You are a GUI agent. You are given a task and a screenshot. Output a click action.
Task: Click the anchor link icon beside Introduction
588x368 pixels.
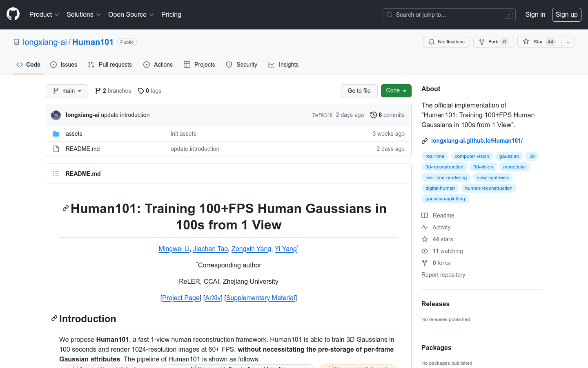pos(54,318)
